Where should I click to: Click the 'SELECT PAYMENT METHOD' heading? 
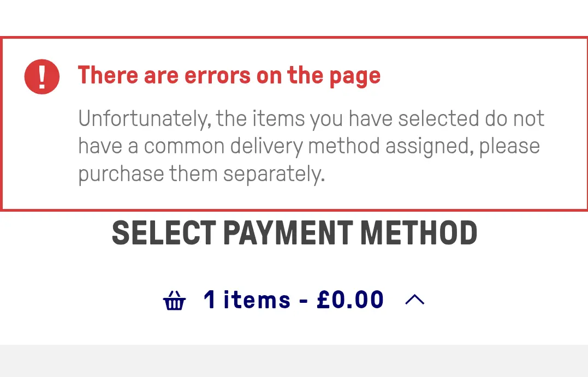tap(294, 234)
